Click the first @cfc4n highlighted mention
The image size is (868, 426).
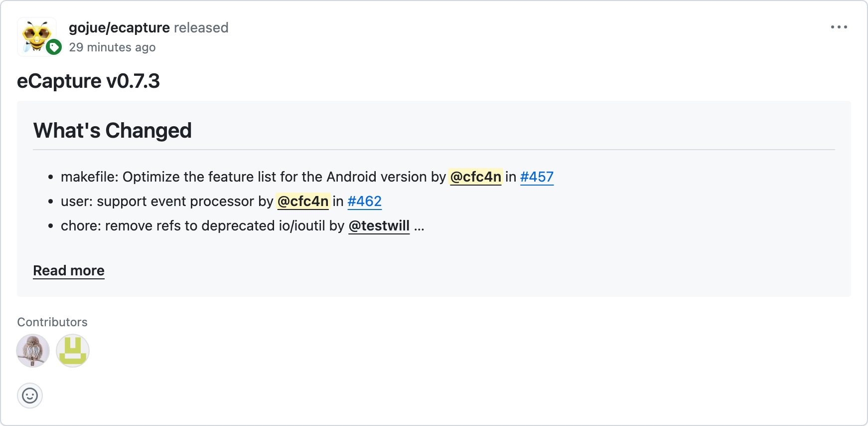(475, 177)
